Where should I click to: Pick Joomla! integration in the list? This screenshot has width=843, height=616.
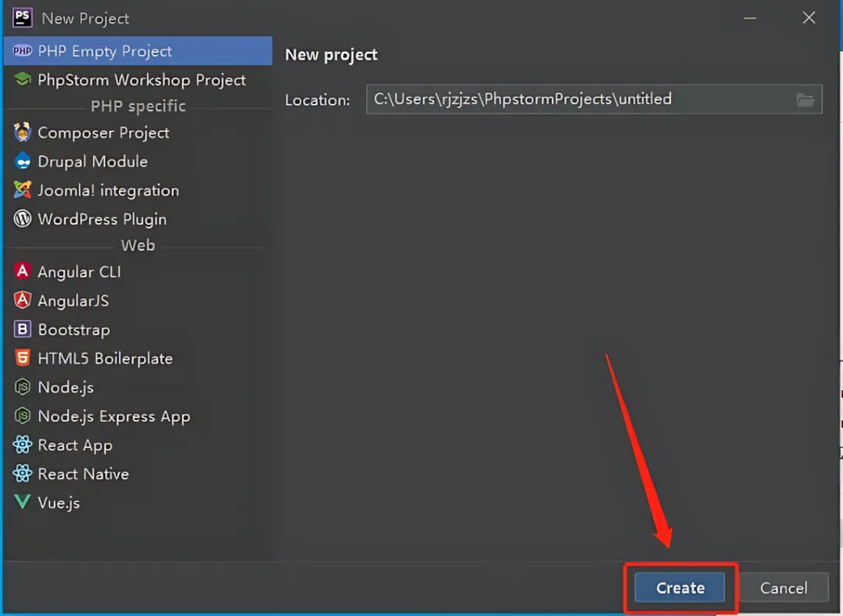click(138, 190)
